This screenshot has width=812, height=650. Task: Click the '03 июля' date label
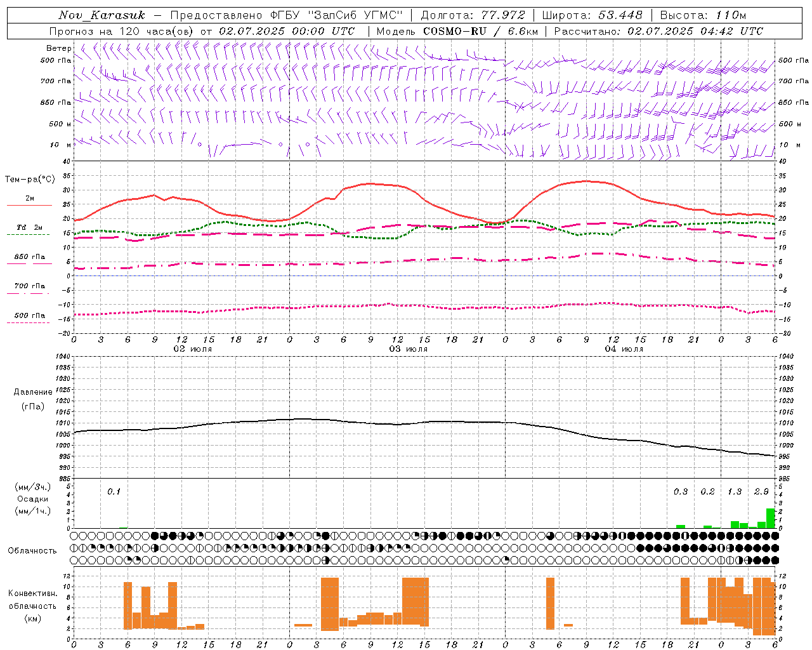pyautogui.click(x=409, y=349)
